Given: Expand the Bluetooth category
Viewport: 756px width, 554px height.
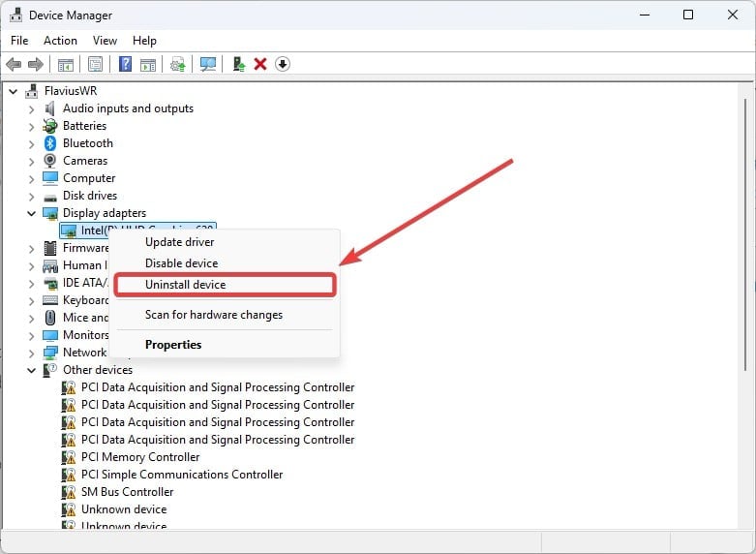Looking at the screenshot, I should pos(32,143).
